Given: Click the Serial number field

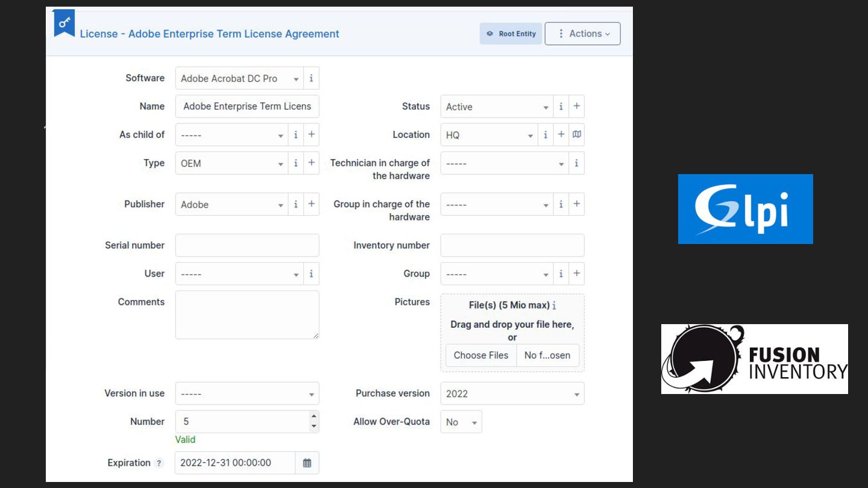Looking at the screenshot, I should pyautogui.click(x=247, y=245).
